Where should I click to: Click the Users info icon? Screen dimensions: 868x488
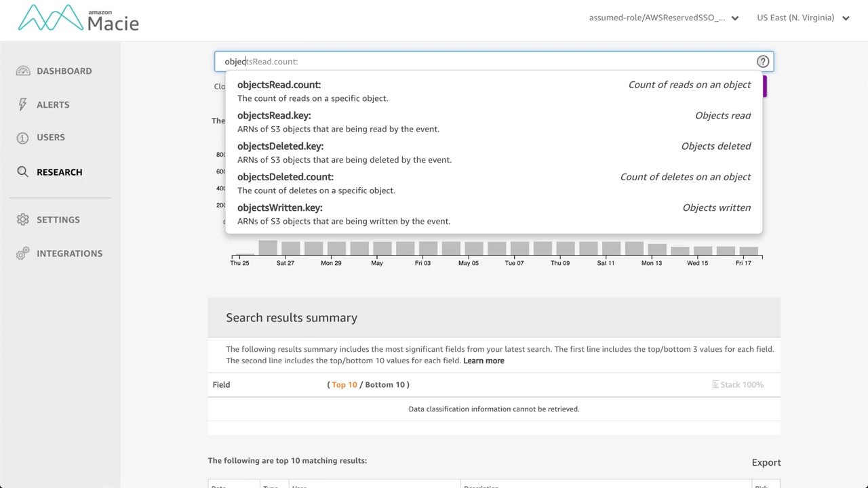[23, 138]
